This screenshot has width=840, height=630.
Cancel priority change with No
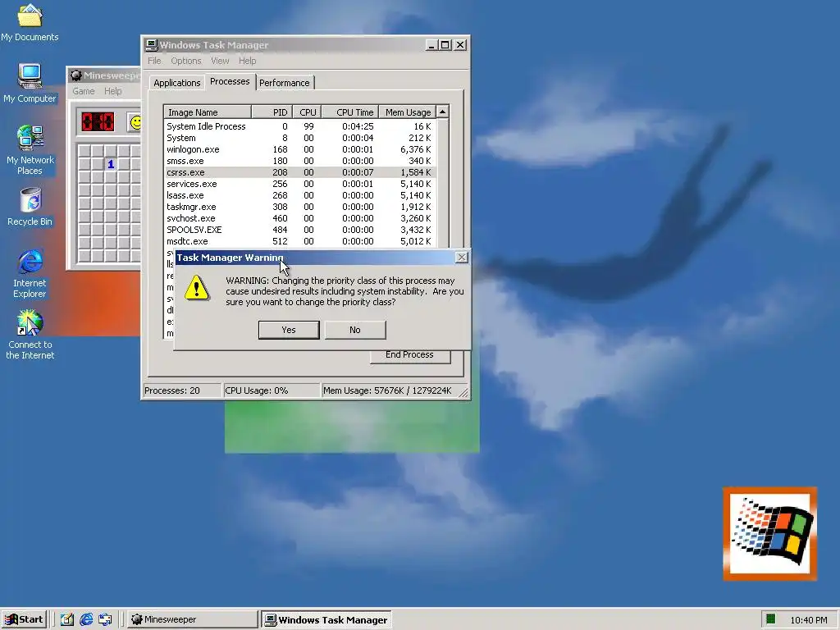click(x=355, y=330)
